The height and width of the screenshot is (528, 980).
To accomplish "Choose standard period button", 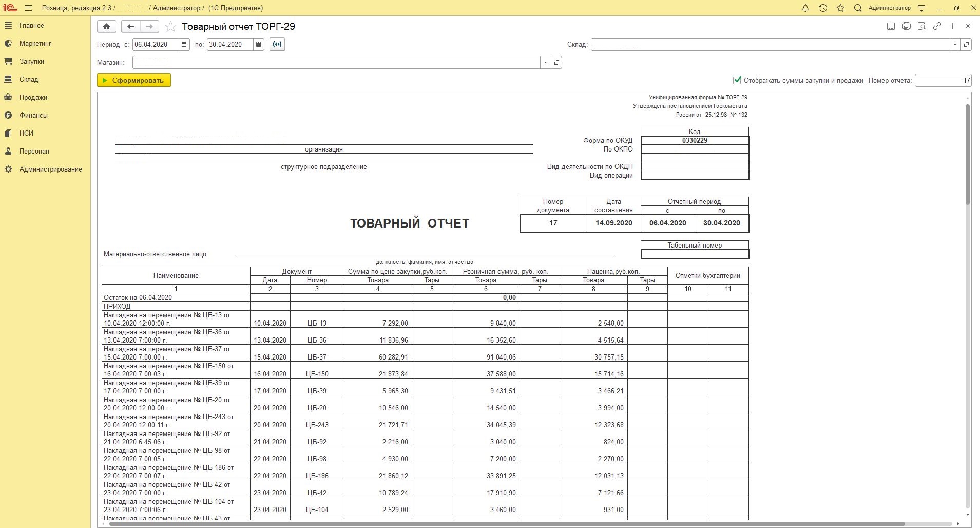I will click(x=277, y=45).
